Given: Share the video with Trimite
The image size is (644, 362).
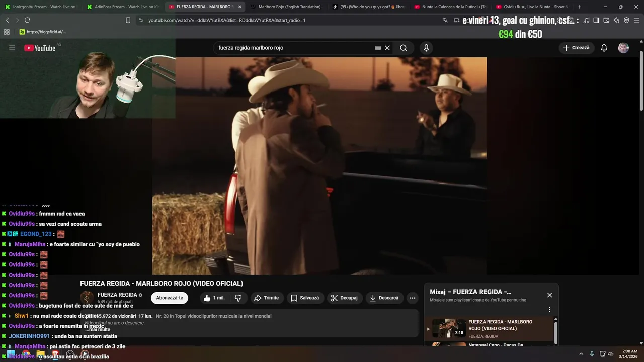Looking at the screenshot, I should (x=267, y=298).
